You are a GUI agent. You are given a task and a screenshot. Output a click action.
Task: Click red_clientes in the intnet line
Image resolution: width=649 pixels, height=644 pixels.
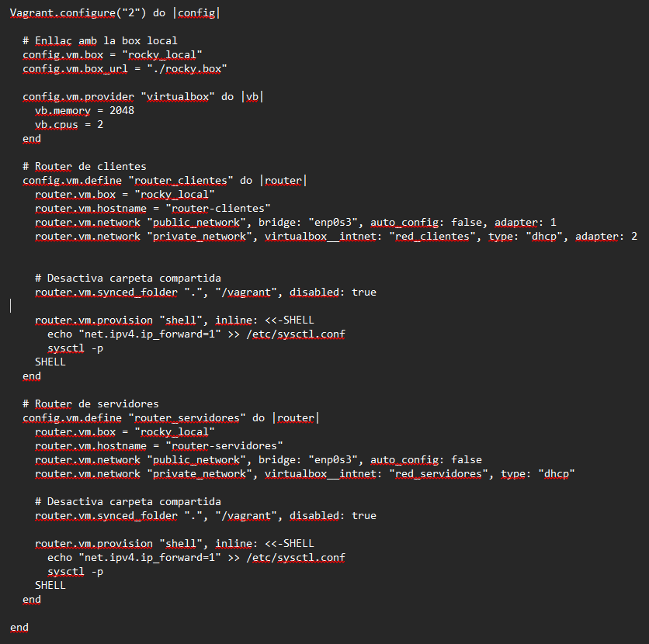pos(432,237)
